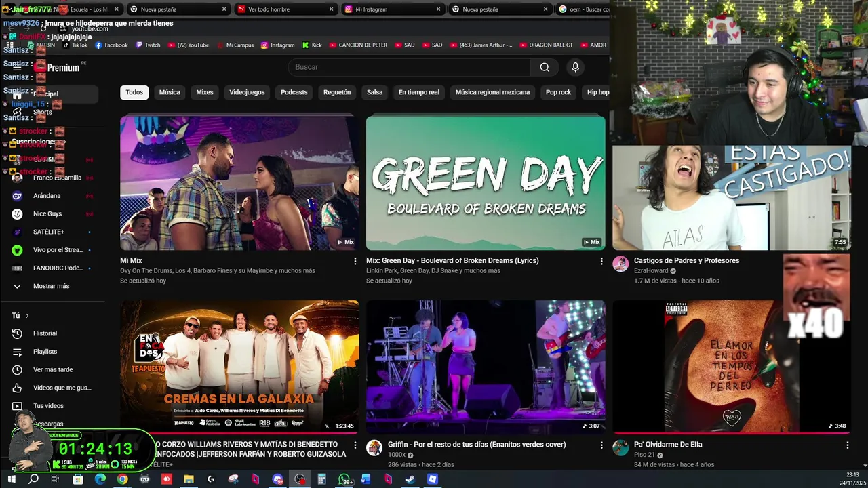Open the CANCION DE PETER bookmark
This screenshot has height=488, width=868.
(x=357, y=45)
